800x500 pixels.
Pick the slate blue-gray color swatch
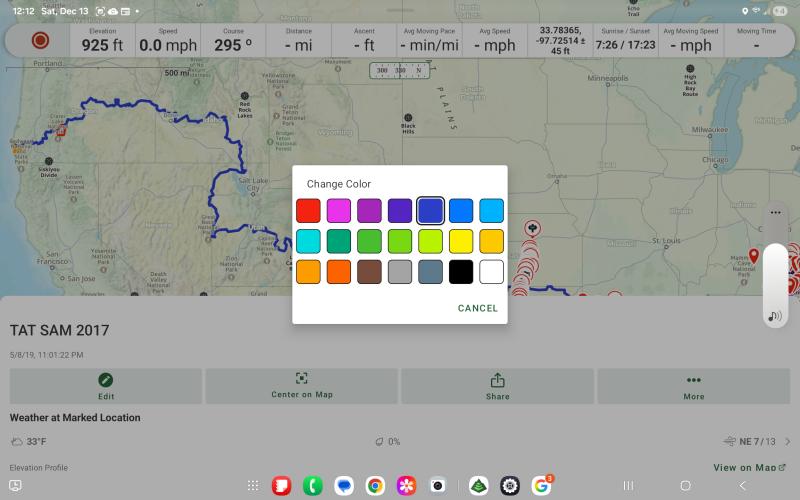point(431,272)
